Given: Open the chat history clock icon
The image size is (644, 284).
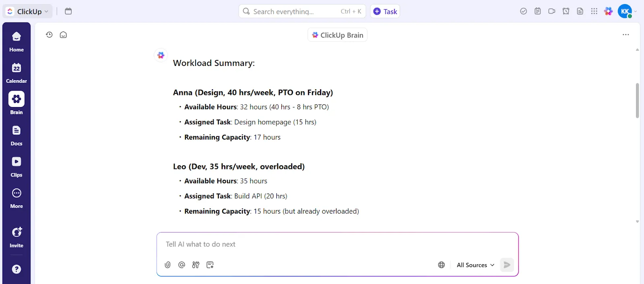Looking at the screenshot, I should click(49, 35).
